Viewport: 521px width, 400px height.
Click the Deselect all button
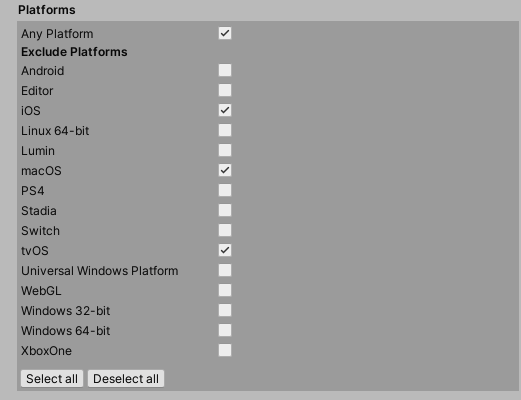point(126,379)
